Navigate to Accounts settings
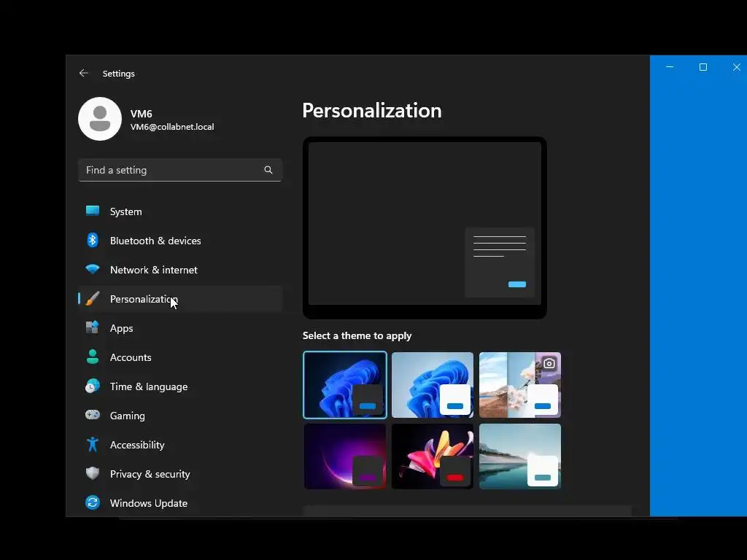 (x=180, y=357)
